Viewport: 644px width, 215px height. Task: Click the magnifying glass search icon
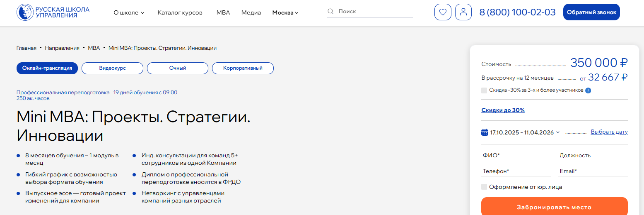(330, 12)
